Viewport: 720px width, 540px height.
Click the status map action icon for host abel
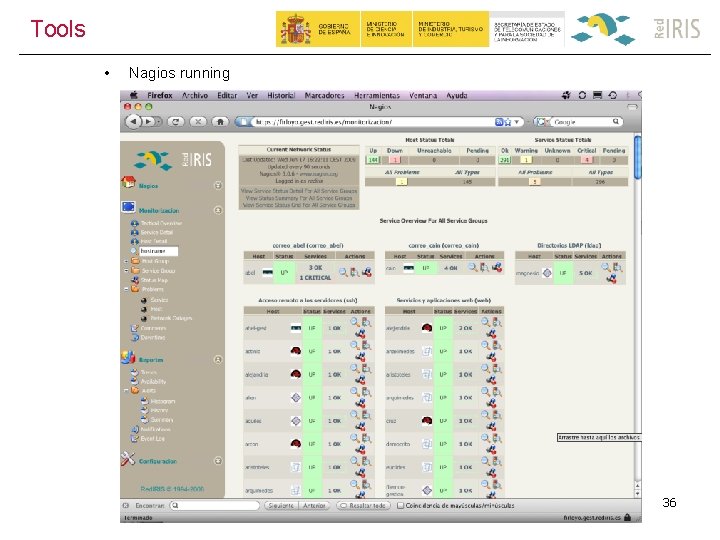tap(366, 272)
